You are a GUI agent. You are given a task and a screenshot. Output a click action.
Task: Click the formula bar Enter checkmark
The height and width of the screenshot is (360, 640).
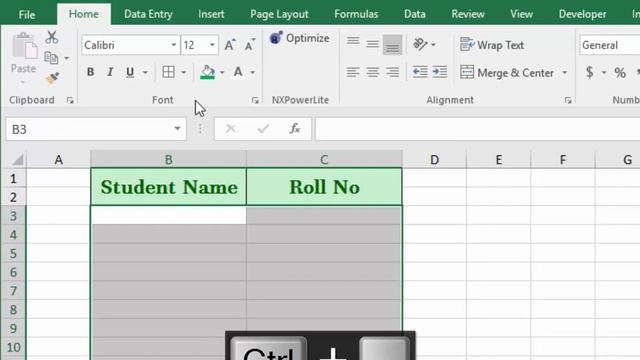click(263, 129)
